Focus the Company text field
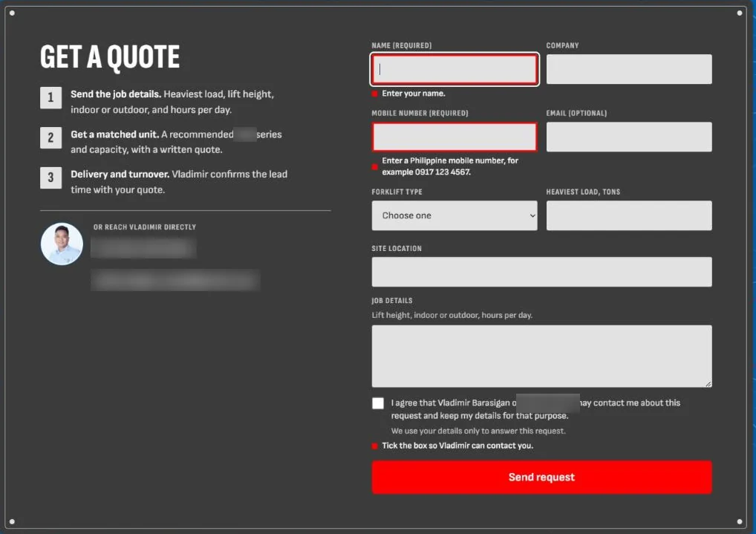756x534 pixels. pos(629,69)
